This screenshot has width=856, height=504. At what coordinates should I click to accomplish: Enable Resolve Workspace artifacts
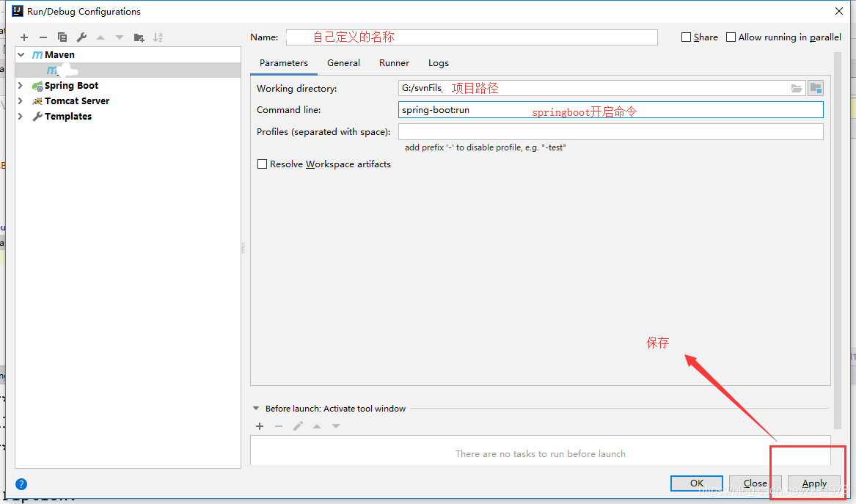click(262, 164)
